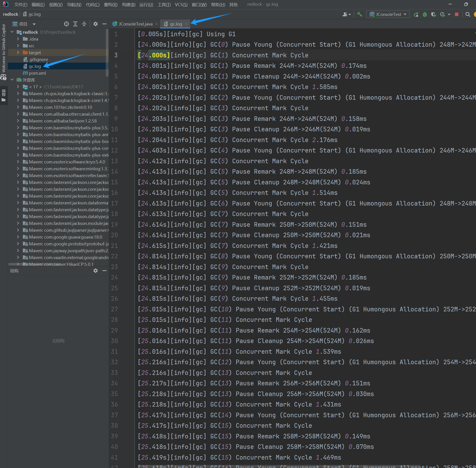Expand all in project panel

pos(75,24)
